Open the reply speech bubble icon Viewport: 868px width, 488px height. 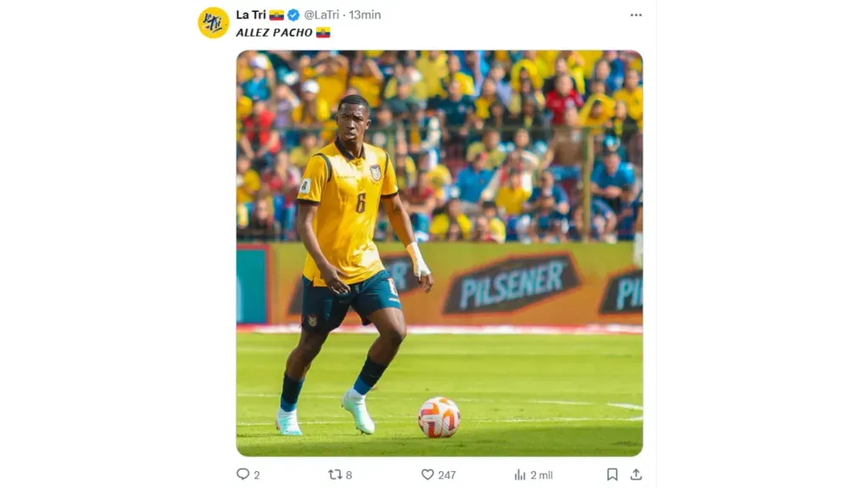pos(242,474)
